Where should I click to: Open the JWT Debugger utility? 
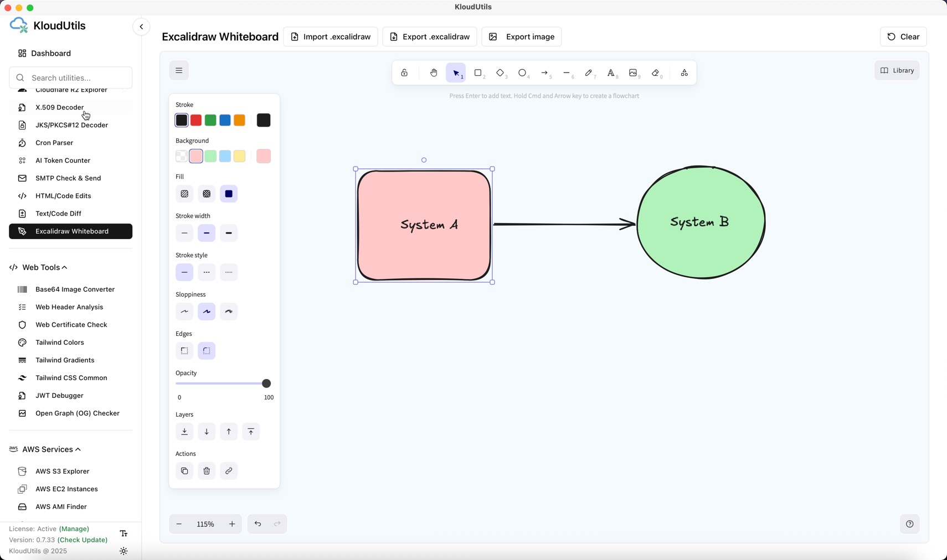click(59, 396)
